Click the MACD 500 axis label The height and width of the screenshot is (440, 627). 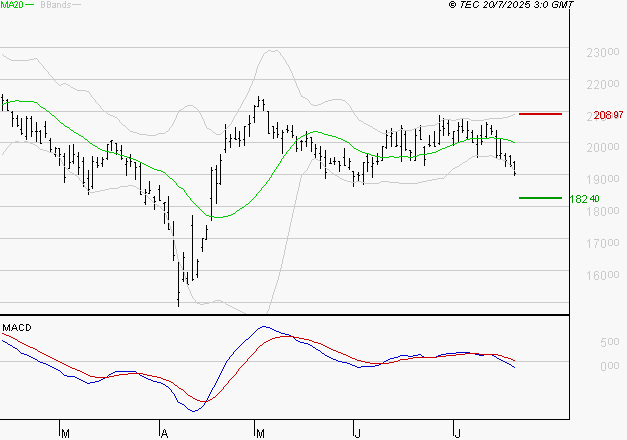pyautogui.click(x=610, y=342)
